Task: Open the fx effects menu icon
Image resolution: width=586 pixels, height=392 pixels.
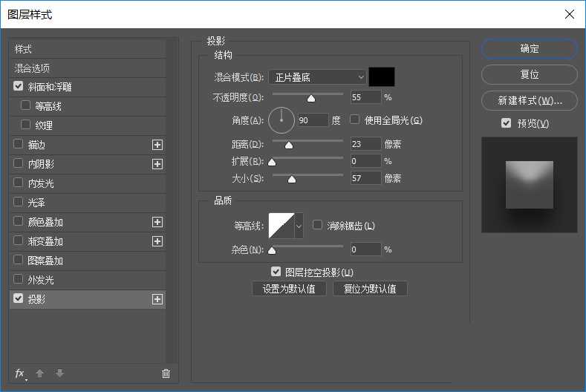Action: (x=20, y=373)
